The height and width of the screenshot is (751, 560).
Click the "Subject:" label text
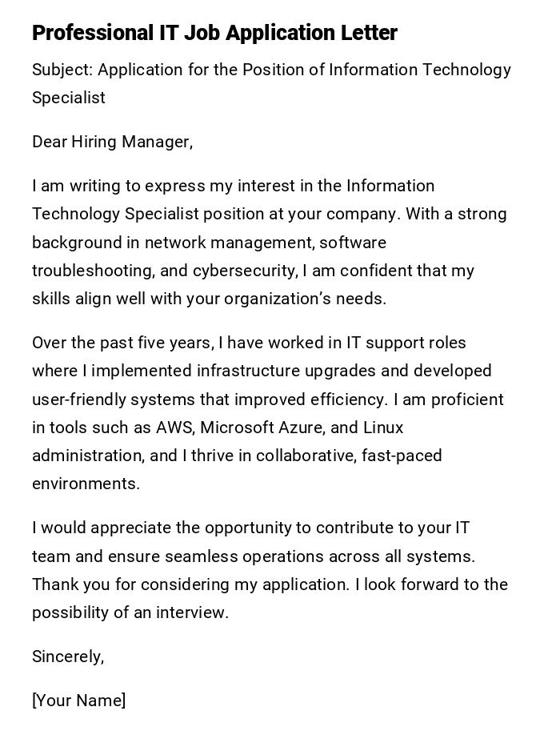click(62, 70)
